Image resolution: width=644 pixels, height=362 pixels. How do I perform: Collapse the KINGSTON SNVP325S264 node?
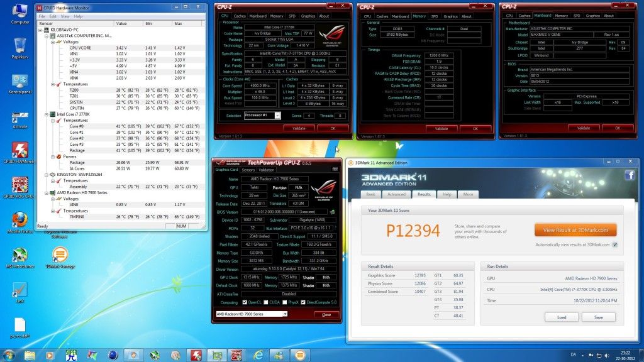coord(47,175)
